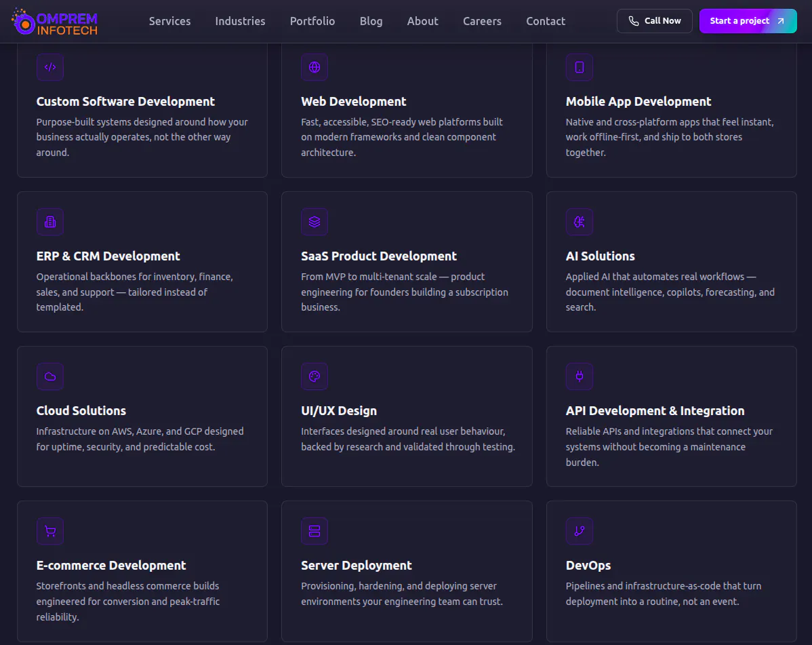Click the 'Pipelines and infrastructure-as-code' description
Image resolution: width=812 pixels, height=645 pixels.
point(664,593)
